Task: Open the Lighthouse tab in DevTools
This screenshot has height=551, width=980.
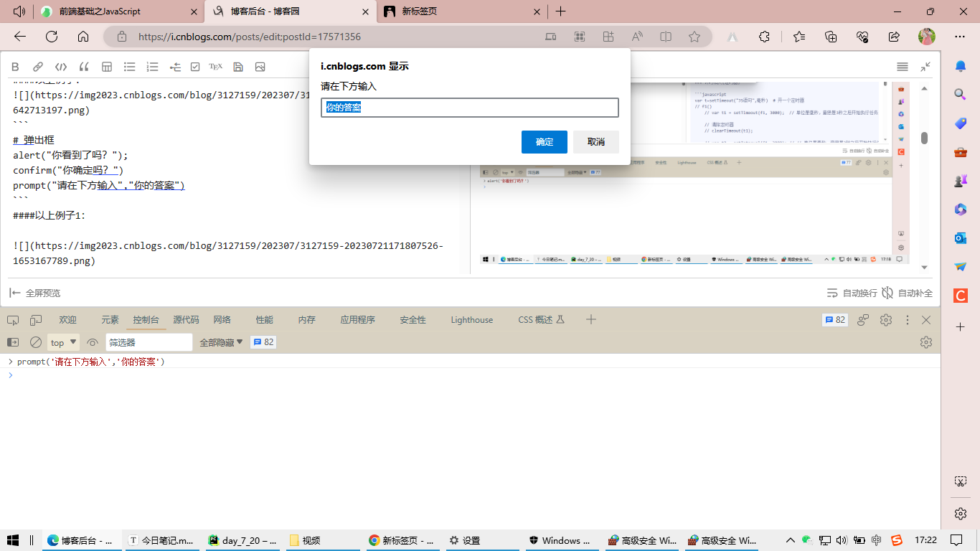Action: coord(472,320)
